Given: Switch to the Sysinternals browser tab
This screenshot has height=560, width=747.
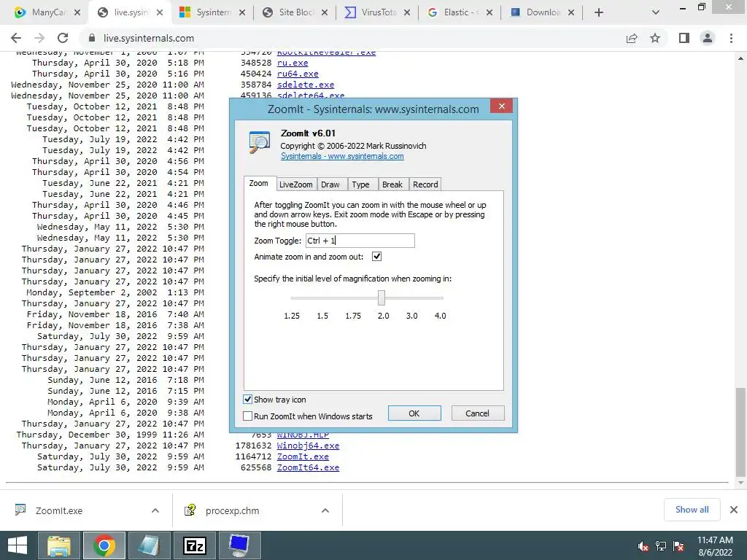Looking at the screenshot, I should (212, 12).
